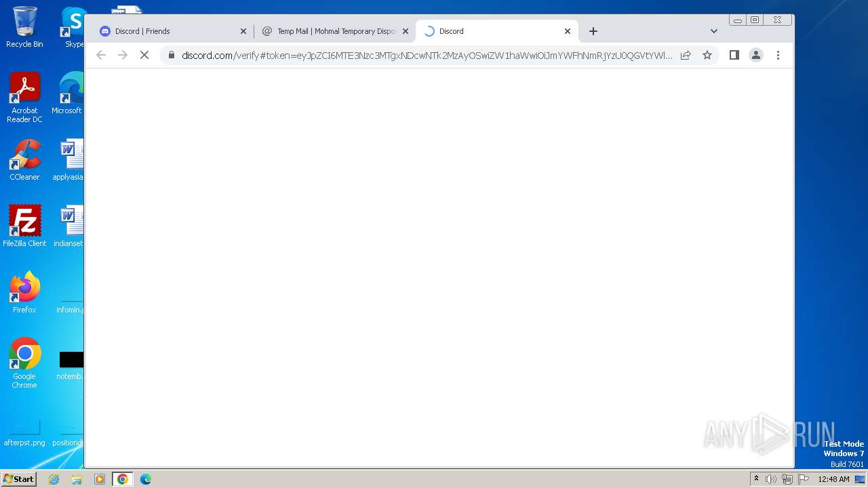868x488 pixels.
Task: Open volume speaker tray icon
Action: coord(771,479)
